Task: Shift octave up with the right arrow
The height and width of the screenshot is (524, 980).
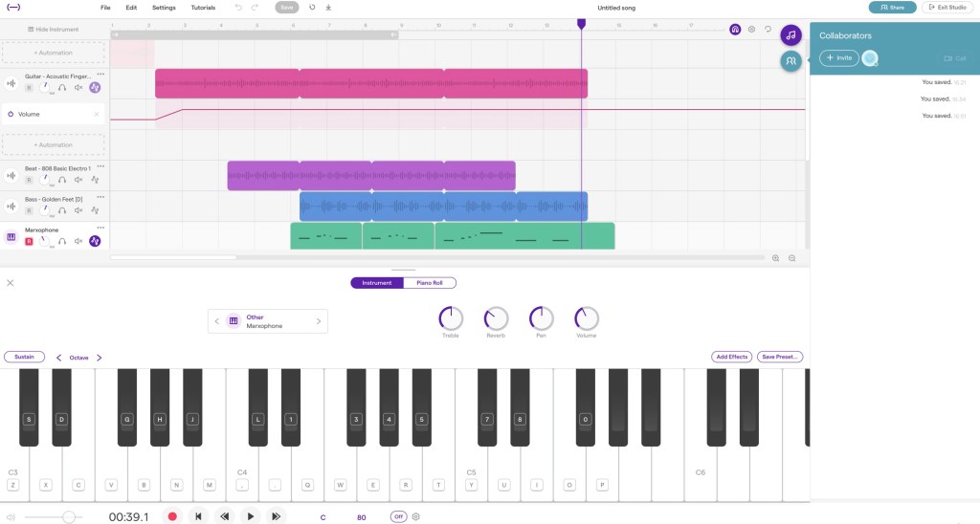Action: point(99,358)
